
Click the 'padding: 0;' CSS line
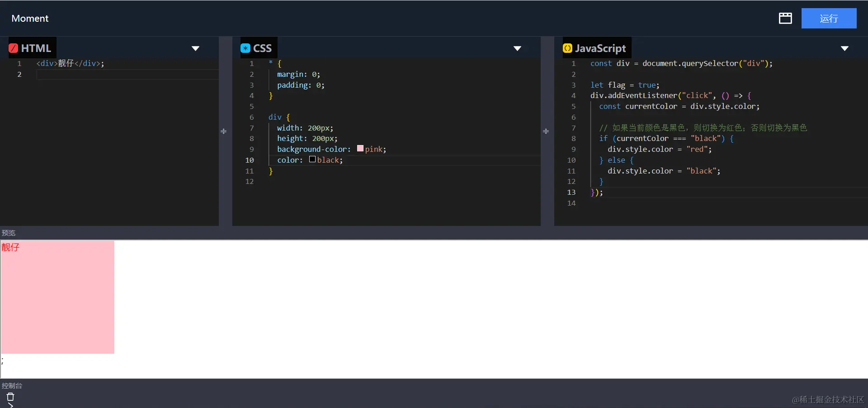point(301,85)
